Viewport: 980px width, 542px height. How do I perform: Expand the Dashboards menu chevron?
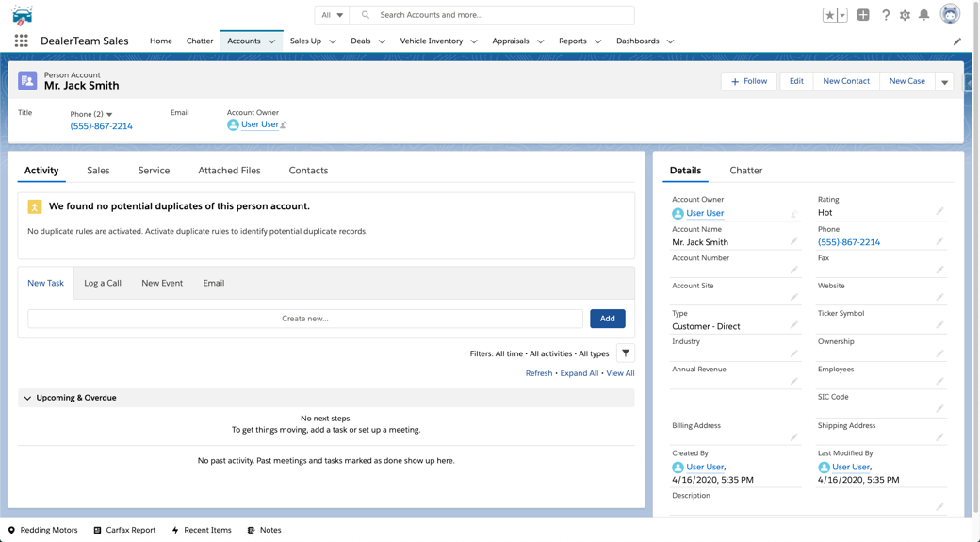coord(670,41)
